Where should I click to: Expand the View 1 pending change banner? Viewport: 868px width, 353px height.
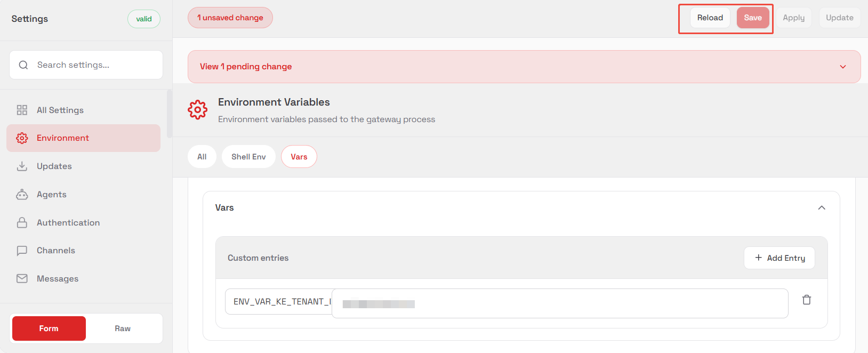(x=842, y=67)
